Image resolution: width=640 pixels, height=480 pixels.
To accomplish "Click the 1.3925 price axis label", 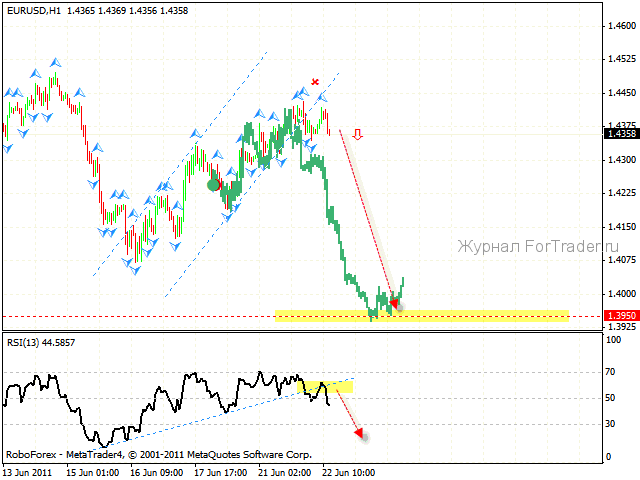I will click(x=622, y=327).
